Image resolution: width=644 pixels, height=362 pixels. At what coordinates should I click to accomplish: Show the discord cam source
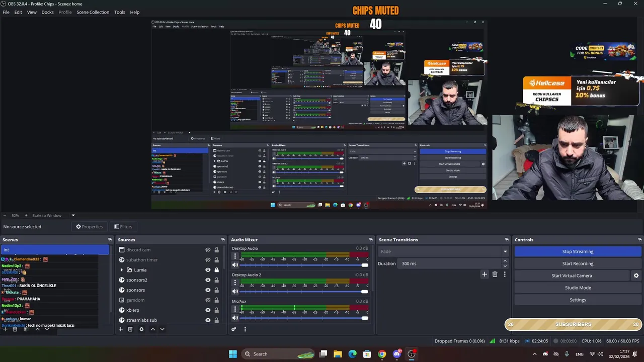pyautogui.click(x=208, y=250)
